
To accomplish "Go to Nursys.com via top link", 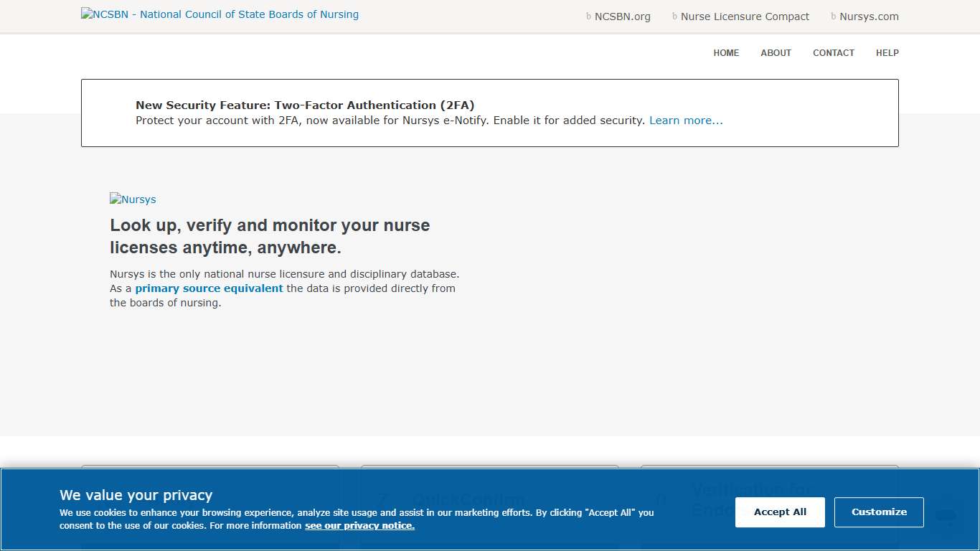I will tap(869, 16).
